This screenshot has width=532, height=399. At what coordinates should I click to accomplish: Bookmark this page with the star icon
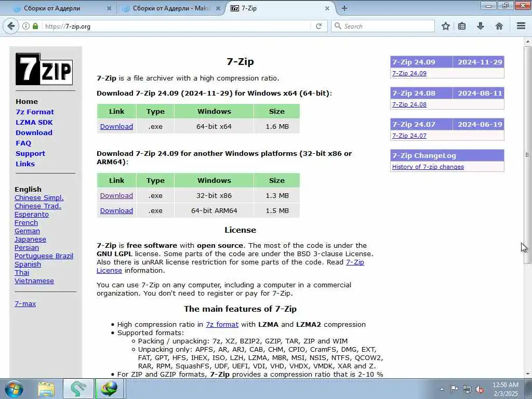446,26
